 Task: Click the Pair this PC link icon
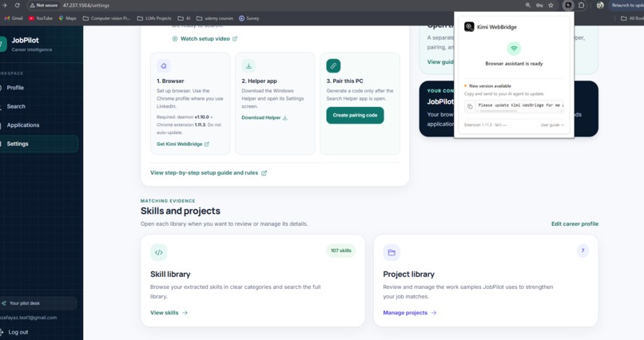coord(333,65)
